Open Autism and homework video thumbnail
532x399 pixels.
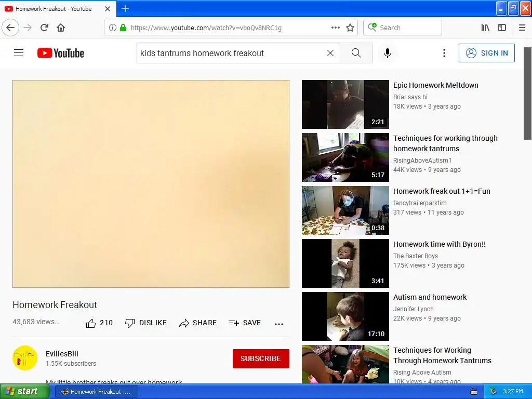coord(345,316)
